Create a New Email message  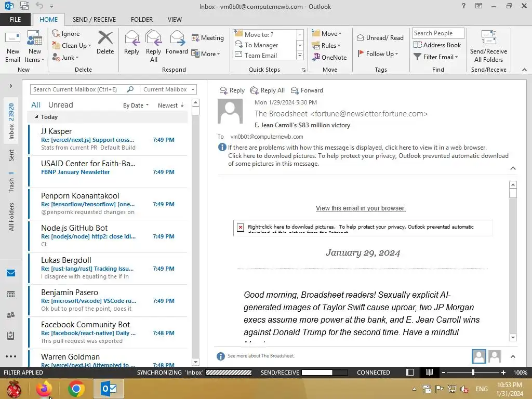[x=12, y=47]
